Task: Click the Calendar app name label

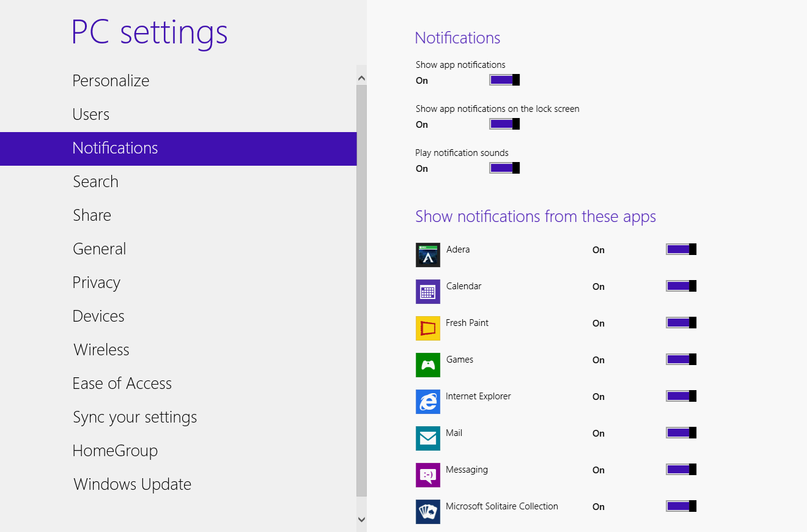Action: click(x=464, y=286)
